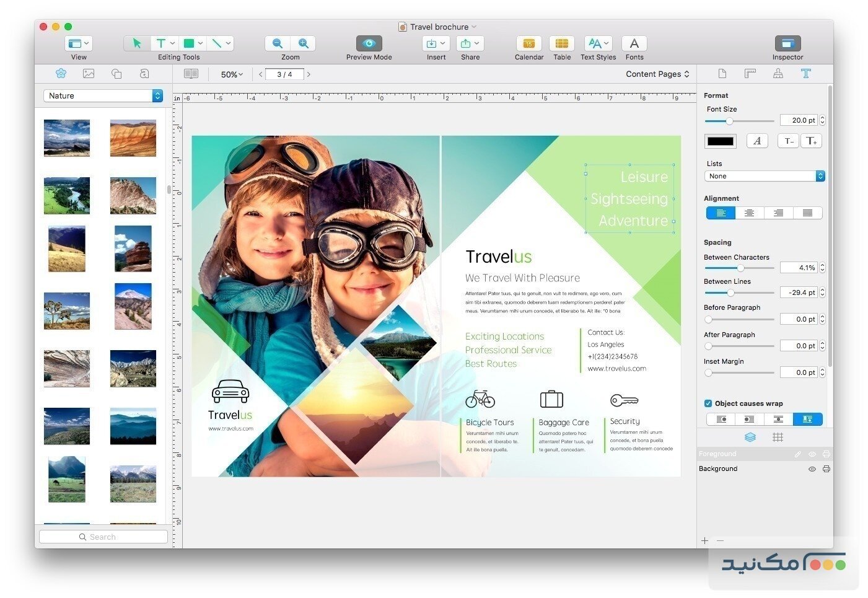
Task: Open the Text Styles toolbar item
Action: tap(597, 43)
